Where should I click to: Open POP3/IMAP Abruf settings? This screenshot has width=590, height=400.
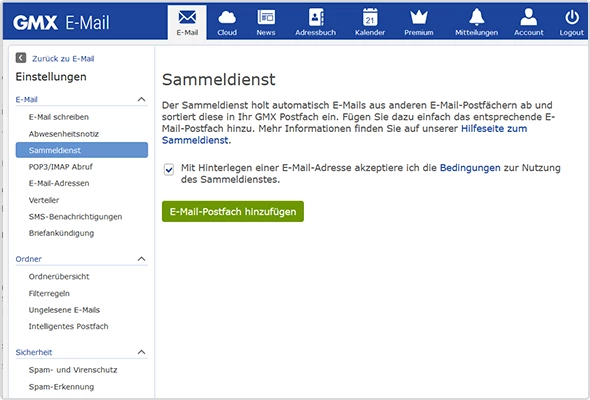tap(61, 167)
